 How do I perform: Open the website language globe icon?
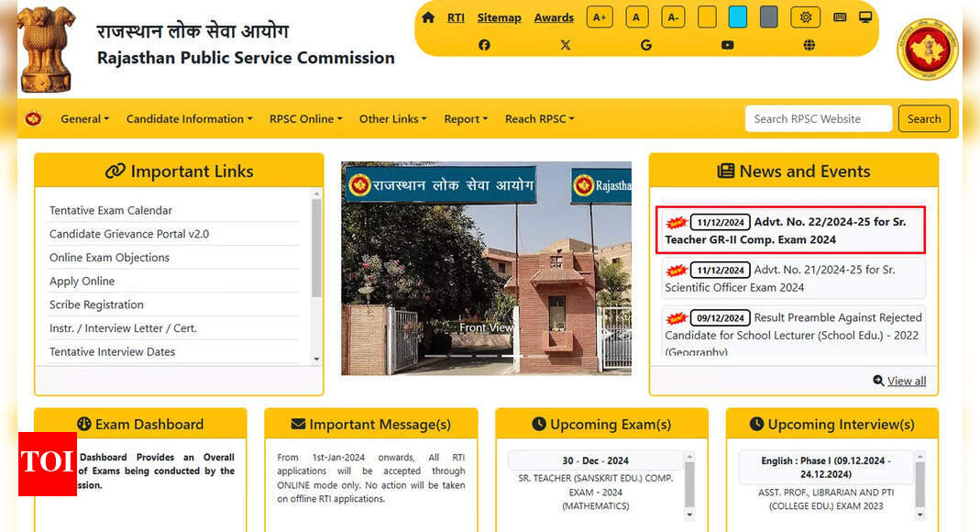coord(809,45)
